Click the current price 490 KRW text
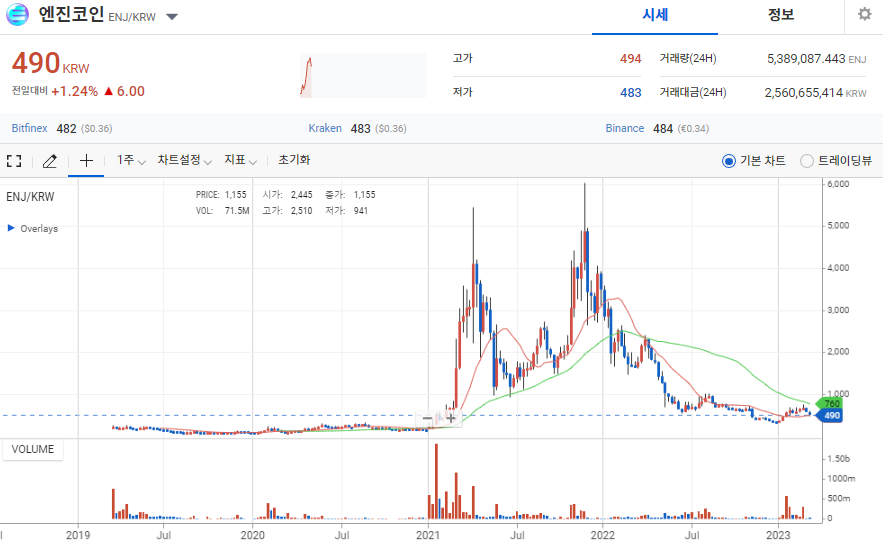Image resolution: width=883 pixels, height=546 pixels. [x=50, y=62]
